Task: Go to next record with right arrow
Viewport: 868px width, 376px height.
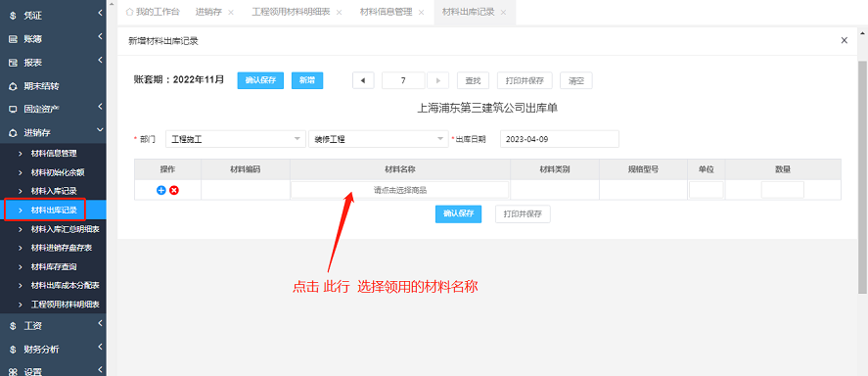Action: point(437,81)
